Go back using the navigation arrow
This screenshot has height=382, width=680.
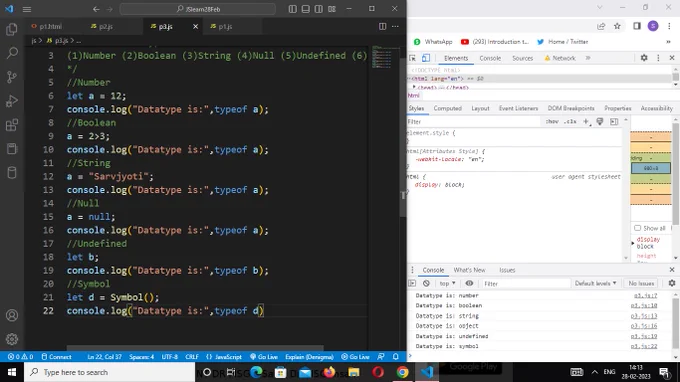click(x=96, y=9)
